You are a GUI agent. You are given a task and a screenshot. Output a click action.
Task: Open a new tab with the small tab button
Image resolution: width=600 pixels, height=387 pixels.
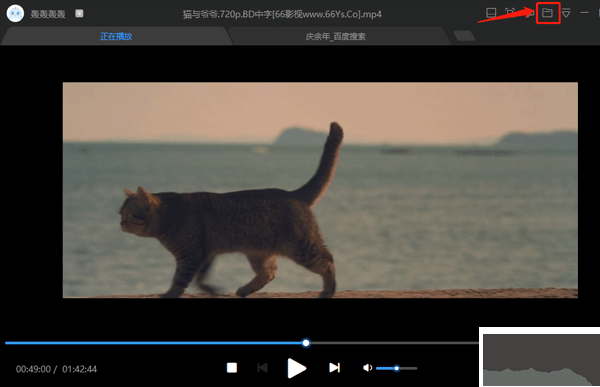click(x=464, y=36)
